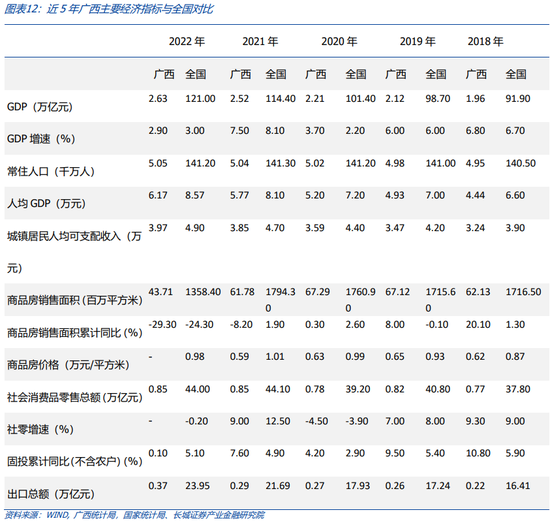This screenshot has height=523, width=550.
Task: Select the row label '人均 GDP（万元）'
Action: (x=46, y=203)
